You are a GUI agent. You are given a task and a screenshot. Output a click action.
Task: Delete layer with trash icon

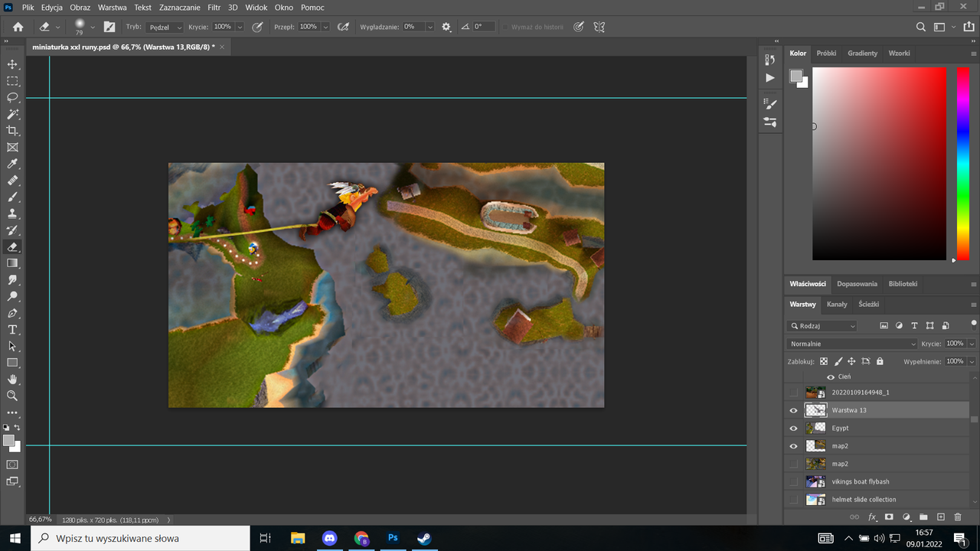[958, 517]
